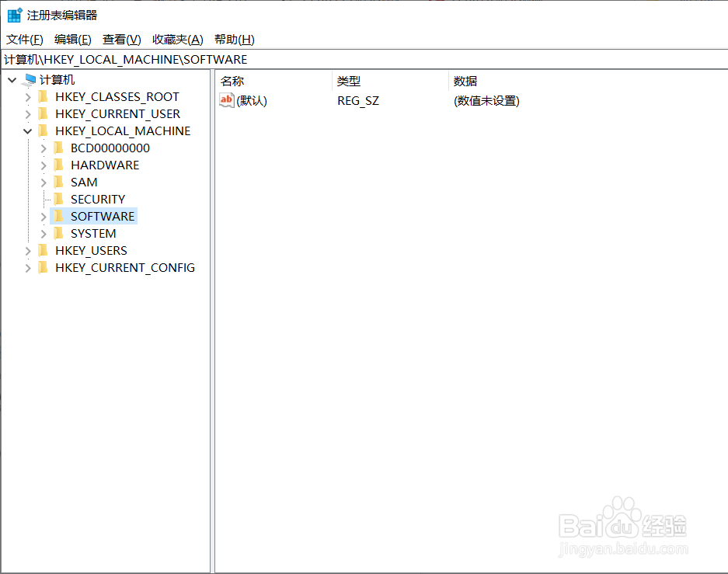Click the HKEY_LOCAL_MACHINE folder icon
728x574 pixels.
43,130
